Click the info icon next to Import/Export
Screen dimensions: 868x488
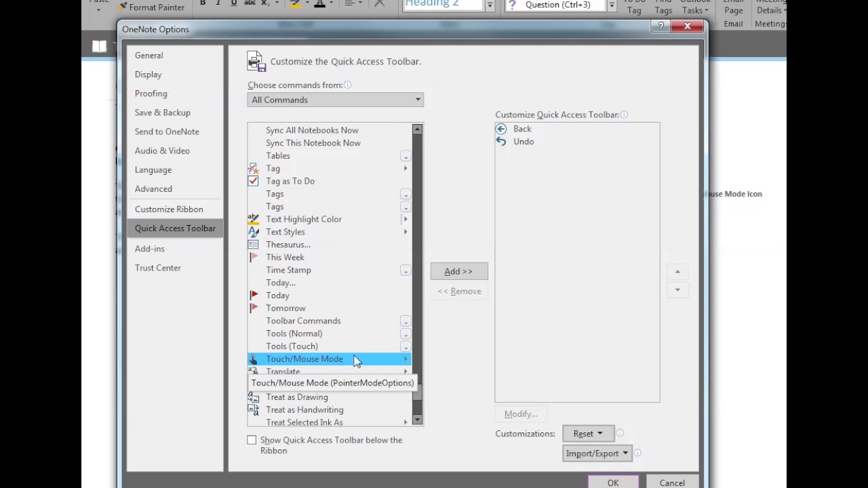pyautogui.click(x=637, y=453)
